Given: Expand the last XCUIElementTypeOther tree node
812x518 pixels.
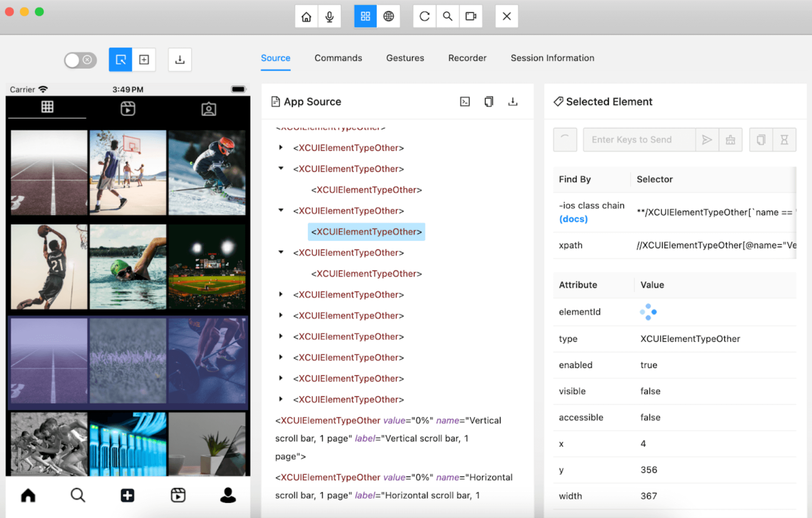Looking at the screenshot, I should [281, 399].
